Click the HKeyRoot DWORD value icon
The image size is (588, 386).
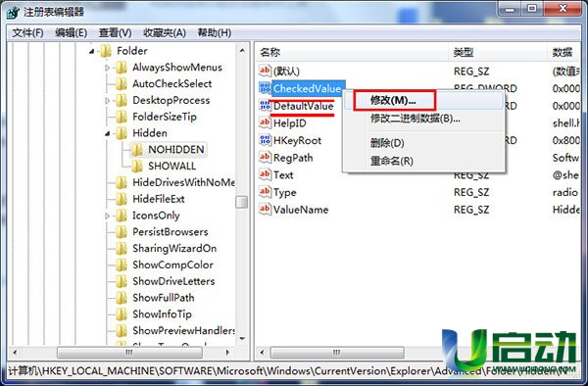265,140
